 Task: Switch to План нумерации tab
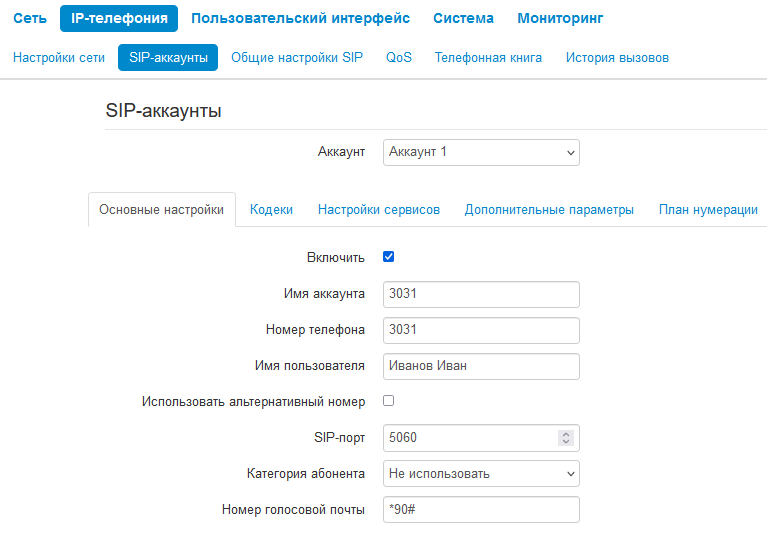(x=708, y=210)
